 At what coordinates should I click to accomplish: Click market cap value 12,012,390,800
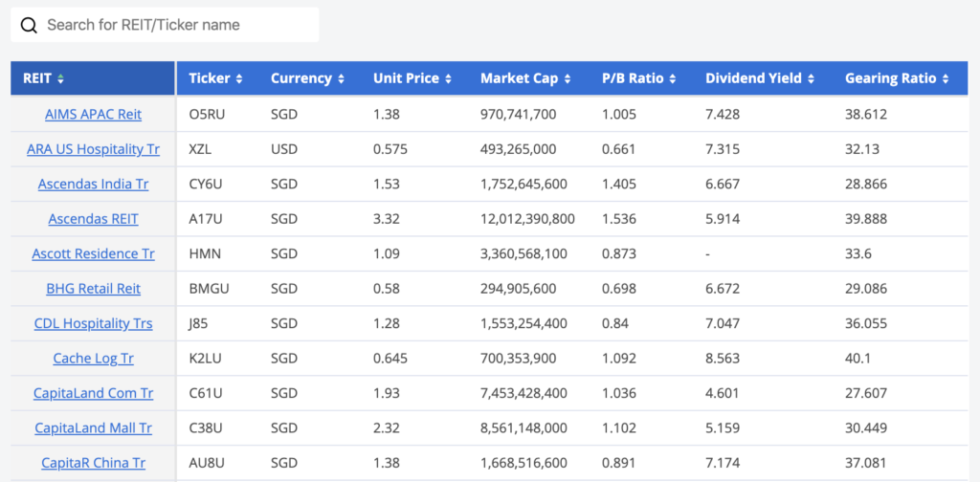(527, 219)
